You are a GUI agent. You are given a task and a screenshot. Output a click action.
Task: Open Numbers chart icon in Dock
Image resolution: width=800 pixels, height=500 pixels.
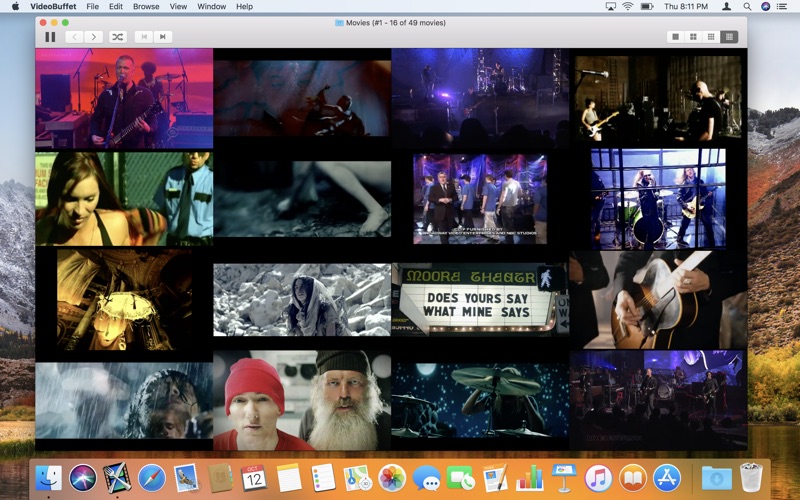pos(529,478)
